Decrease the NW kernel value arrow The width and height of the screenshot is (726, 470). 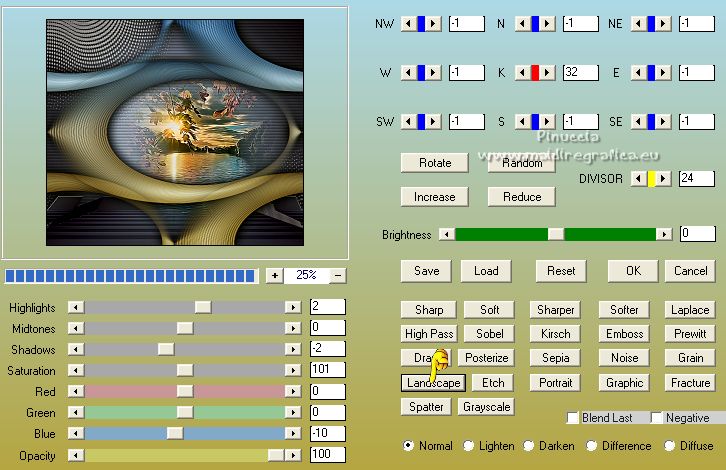point(408,24)
